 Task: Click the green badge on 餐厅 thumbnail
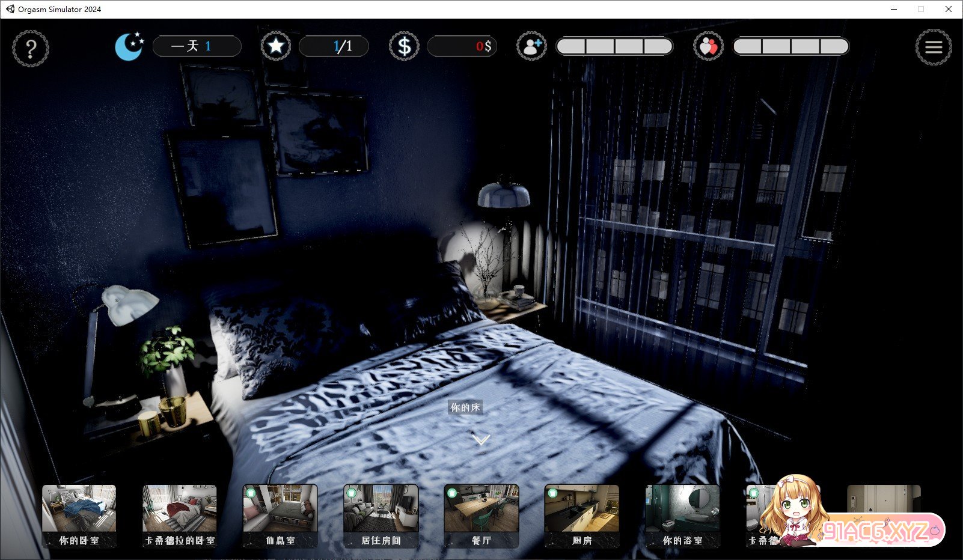pyautogui.click(x=452, y=493)
